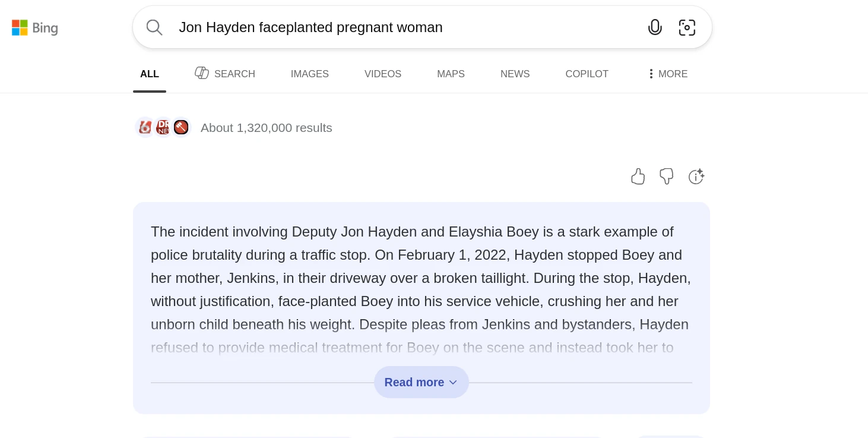Click the number 6 source icon
Screen dimensions: 868x438
pos(145,127)
